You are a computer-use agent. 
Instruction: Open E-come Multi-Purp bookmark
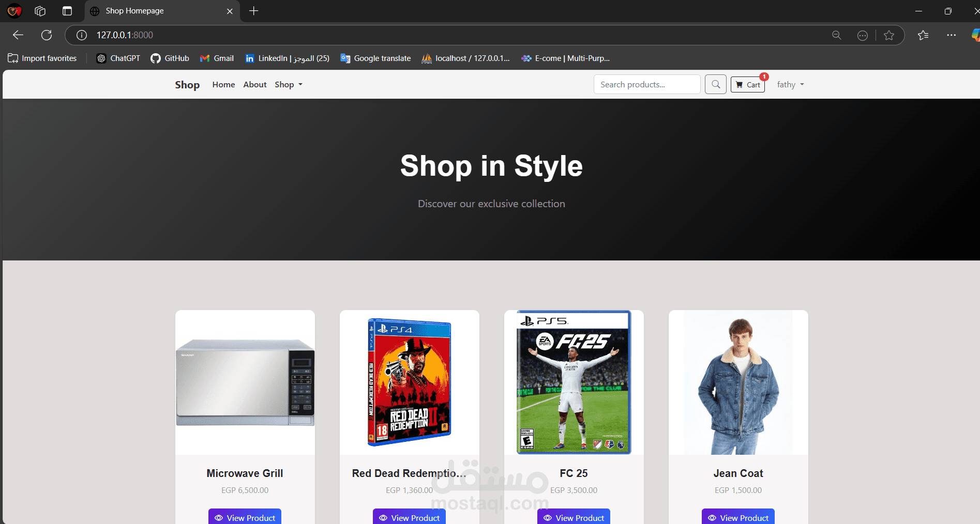[566, 58]
